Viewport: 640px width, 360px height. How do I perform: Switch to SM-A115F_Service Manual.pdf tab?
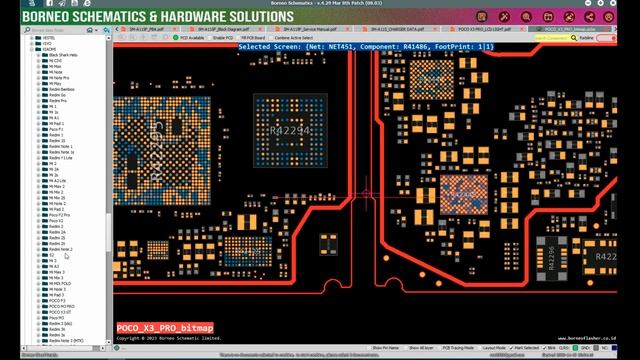click(x=310, y=29)
